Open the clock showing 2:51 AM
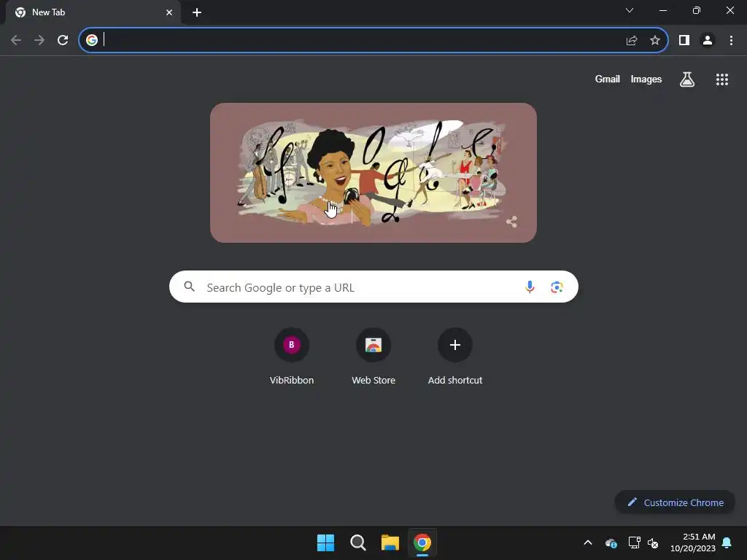The width and height of the screenshot is (747, 560). pos(693,542)
